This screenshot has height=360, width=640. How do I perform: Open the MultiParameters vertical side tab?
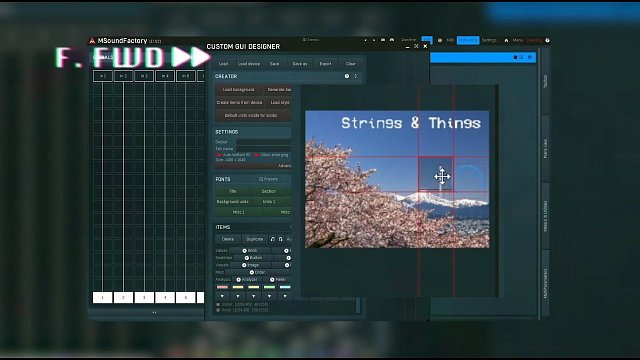tap(545, 283)
